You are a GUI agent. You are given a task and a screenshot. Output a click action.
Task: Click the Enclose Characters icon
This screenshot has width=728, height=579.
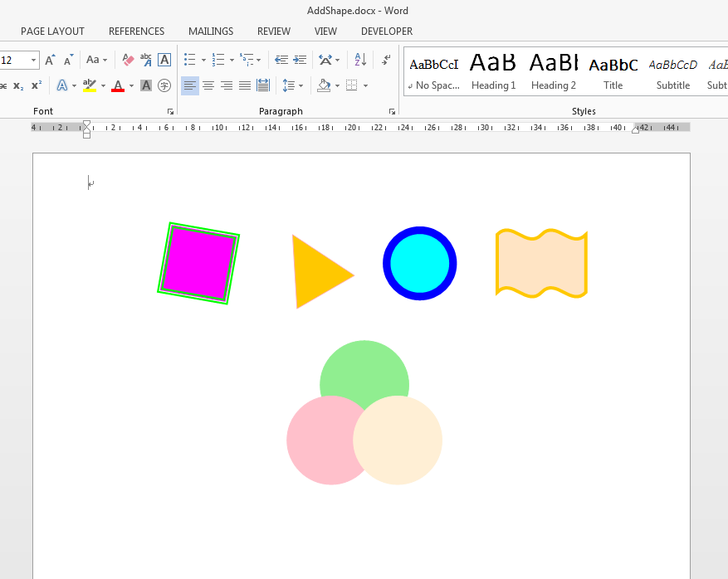[164, 85]
